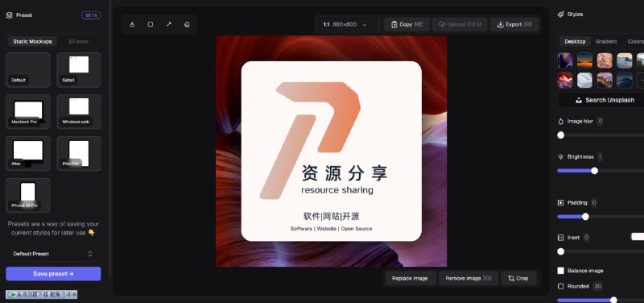Switch to the Colors tab
Screen dimensions: 644x303
pos(635,42)
